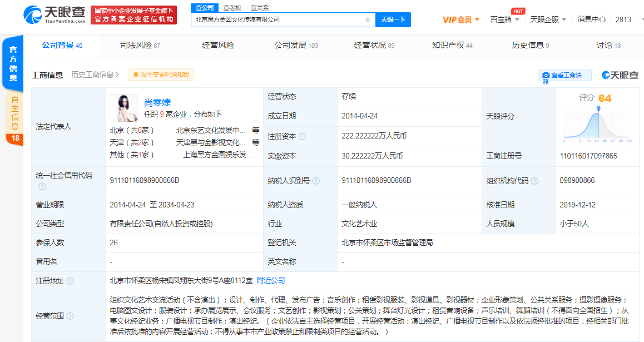The image size is (644, 342).
Task: Open 消息中心
Action: pos(591,19)
